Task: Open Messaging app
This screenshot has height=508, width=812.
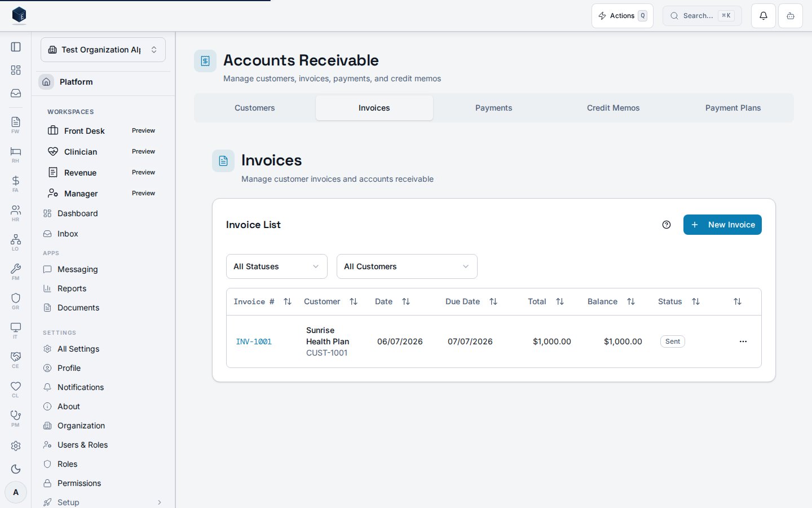Action: [x=103, y=269]
